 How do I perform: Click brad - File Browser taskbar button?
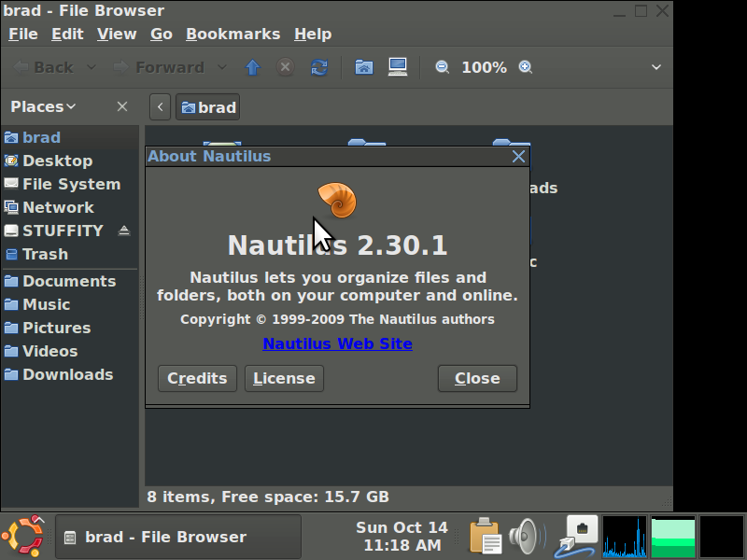(178, 538)
